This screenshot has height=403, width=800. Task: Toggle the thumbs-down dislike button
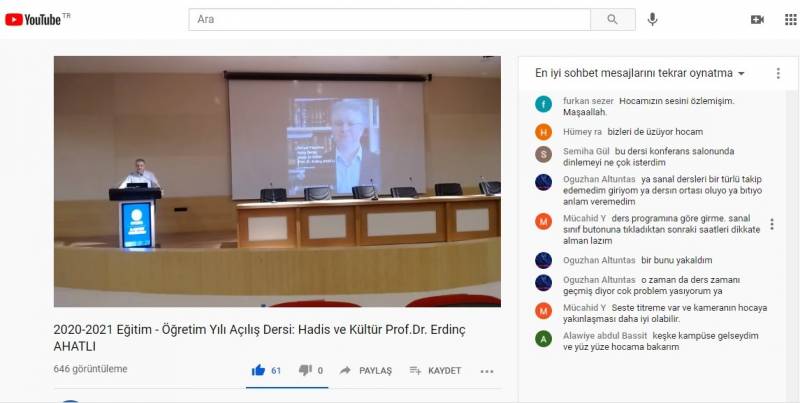[x=305, y=370]
